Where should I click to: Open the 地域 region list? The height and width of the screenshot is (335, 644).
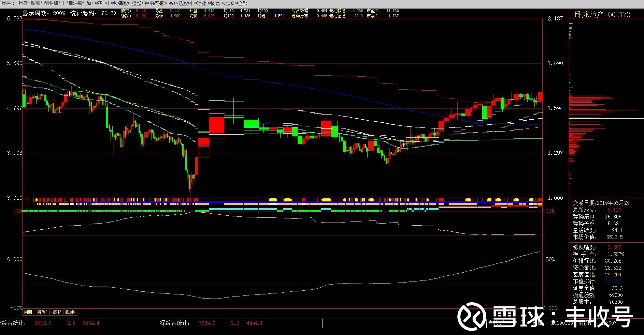[x=228, y=3]
